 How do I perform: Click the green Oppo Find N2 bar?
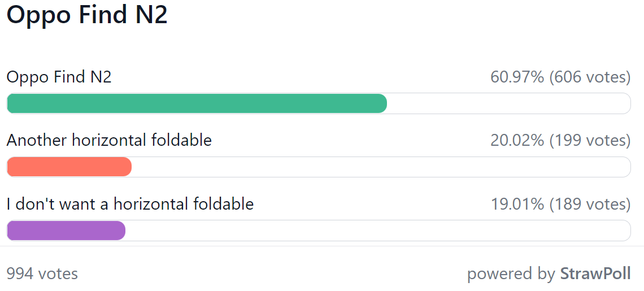click(x=197, y=103)
